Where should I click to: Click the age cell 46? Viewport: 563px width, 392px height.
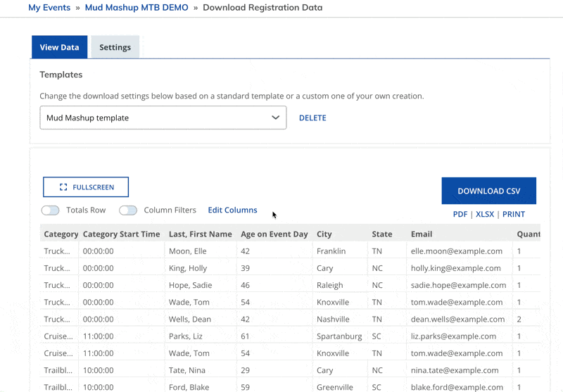tap(245, 285)
